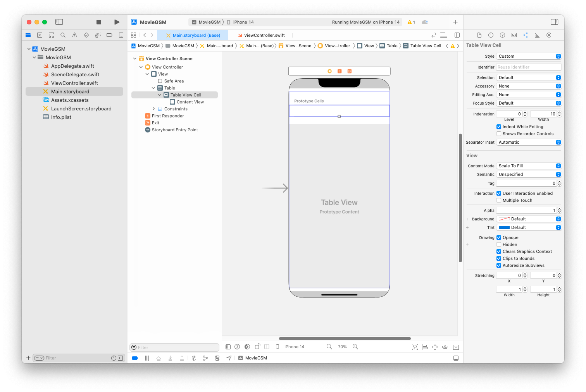586x392 pixels.
Task: Add an editor pane on the right
Action: tap(457, 35)
